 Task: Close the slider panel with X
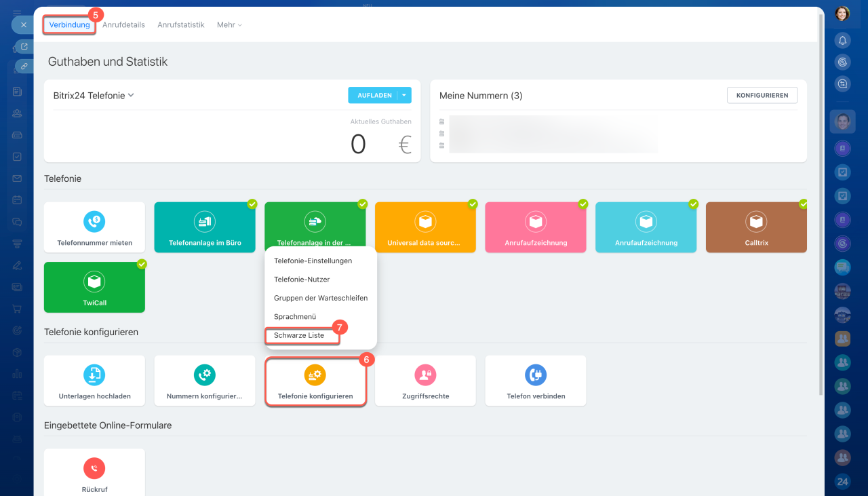[x=23, y=24]
